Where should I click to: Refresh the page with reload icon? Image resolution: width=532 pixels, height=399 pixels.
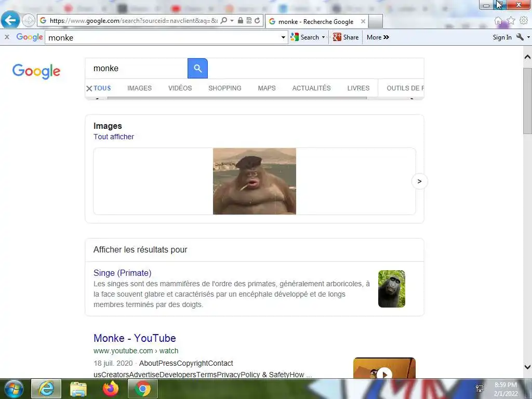click(257, 20)
